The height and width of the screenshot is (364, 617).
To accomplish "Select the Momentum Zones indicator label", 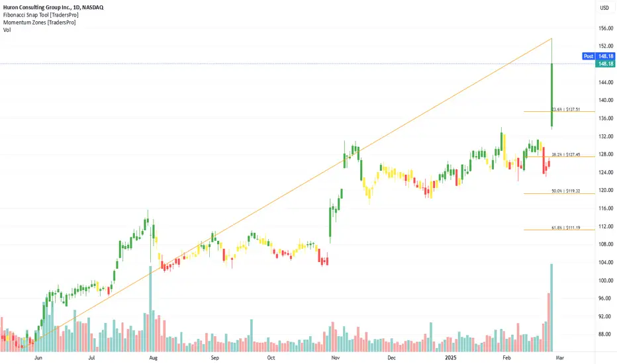I will point(39,22).
